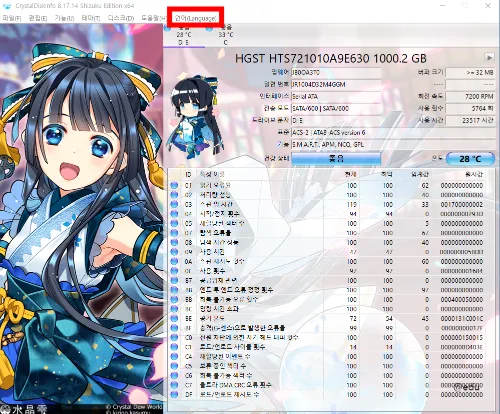
Task: Click the blue status circle for attribute BE
Action: [x=174, y=318]
